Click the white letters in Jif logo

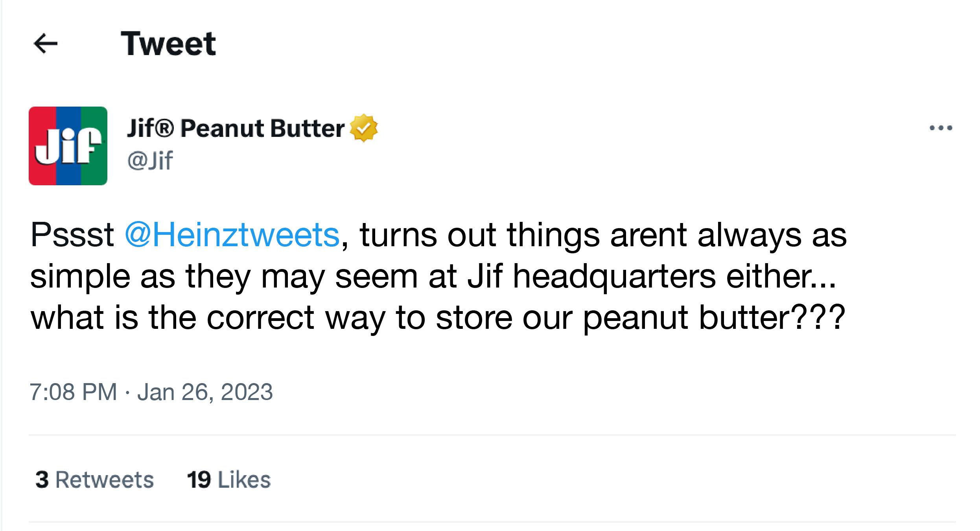pyautogui.click(x=68, y=146)
